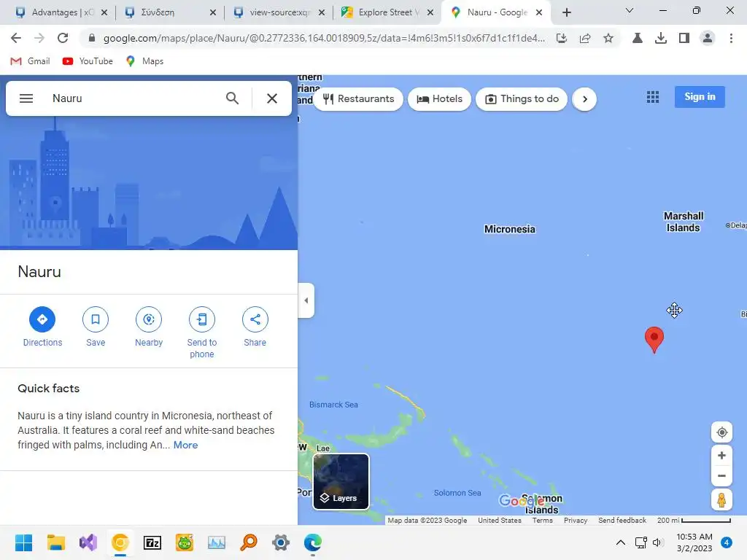
Task: Zoom in on the map with plus
Action: [721, 455]
